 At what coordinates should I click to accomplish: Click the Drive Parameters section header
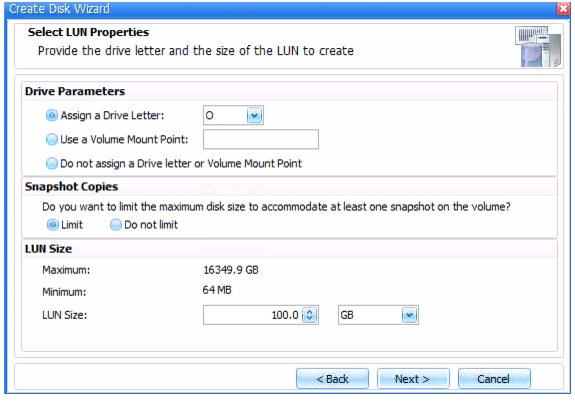75,91
